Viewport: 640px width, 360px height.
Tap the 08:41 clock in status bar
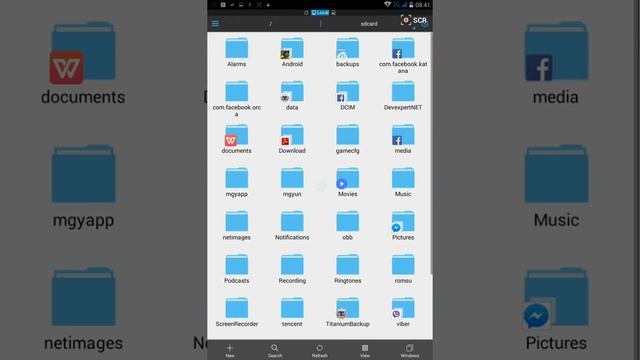[x=422, y=5]
